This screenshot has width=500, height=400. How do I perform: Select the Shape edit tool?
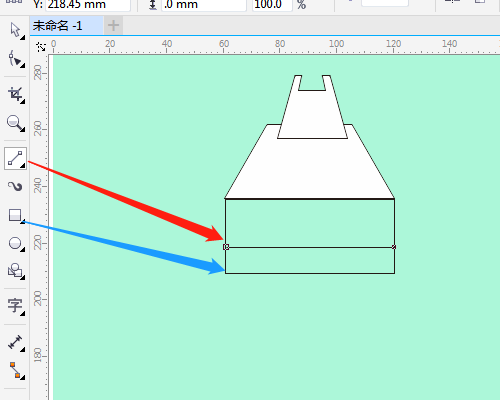click(15, 59)
